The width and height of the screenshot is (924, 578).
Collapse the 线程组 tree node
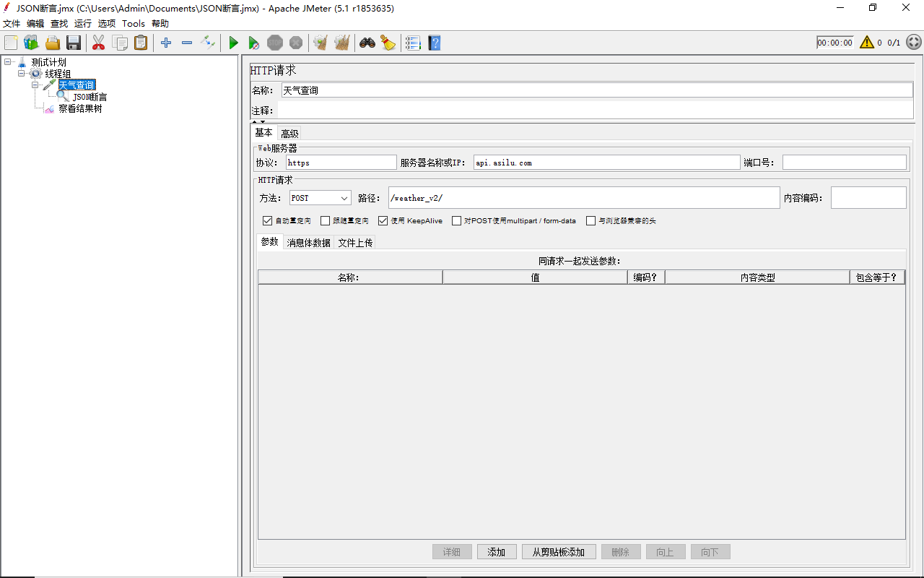[22, 74]
